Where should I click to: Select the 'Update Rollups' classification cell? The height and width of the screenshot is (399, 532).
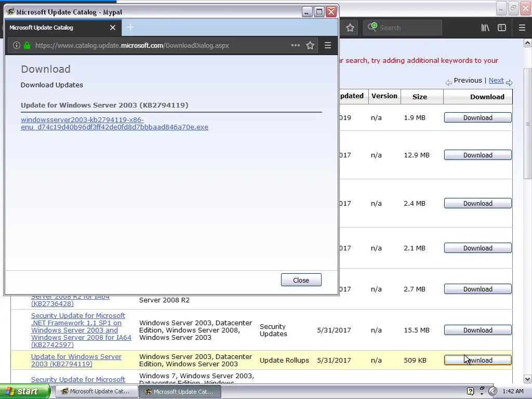[x=284, y=361]
